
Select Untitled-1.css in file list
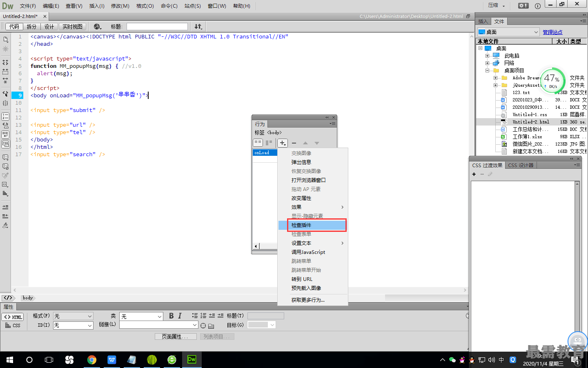click(530, 114)
